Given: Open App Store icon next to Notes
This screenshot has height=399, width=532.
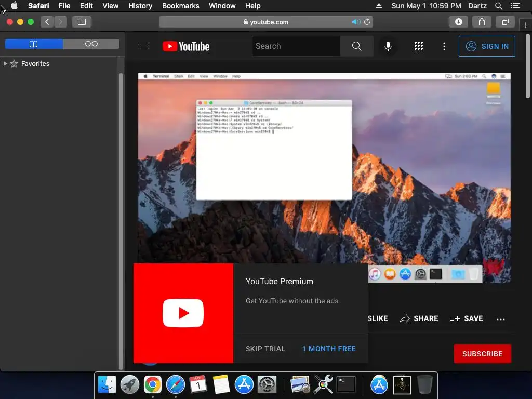Looking at the screenshot, I should (x=244, y=385).
